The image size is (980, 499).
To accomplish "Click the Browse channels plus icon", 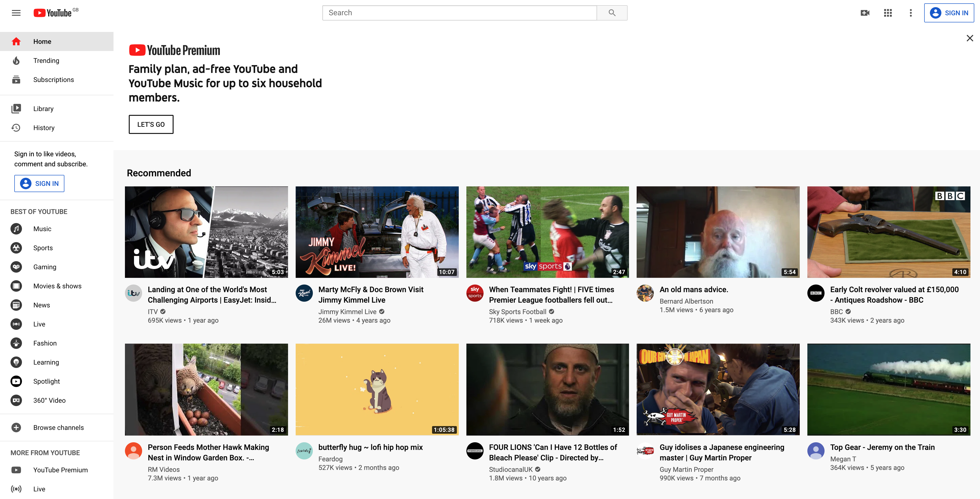I will [x=16, y=428].
